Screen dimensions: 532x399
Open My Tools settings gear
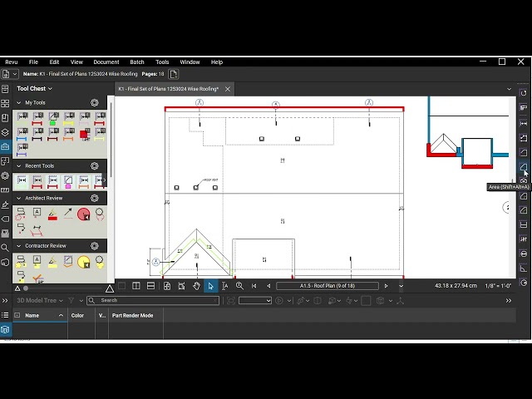94,102
